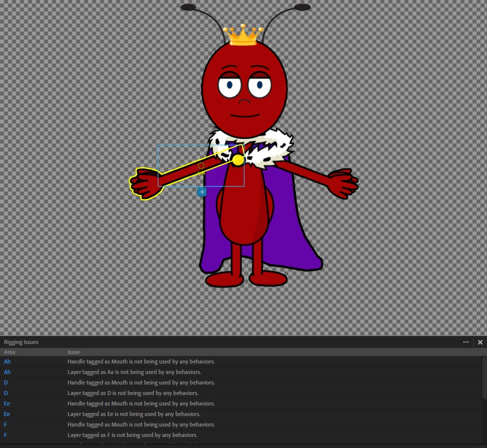Image resolution: width=487 pixels, height=448 pixels.
Task: Open the Rigging Issues panel options menu
Action: [x=466, y=342]
